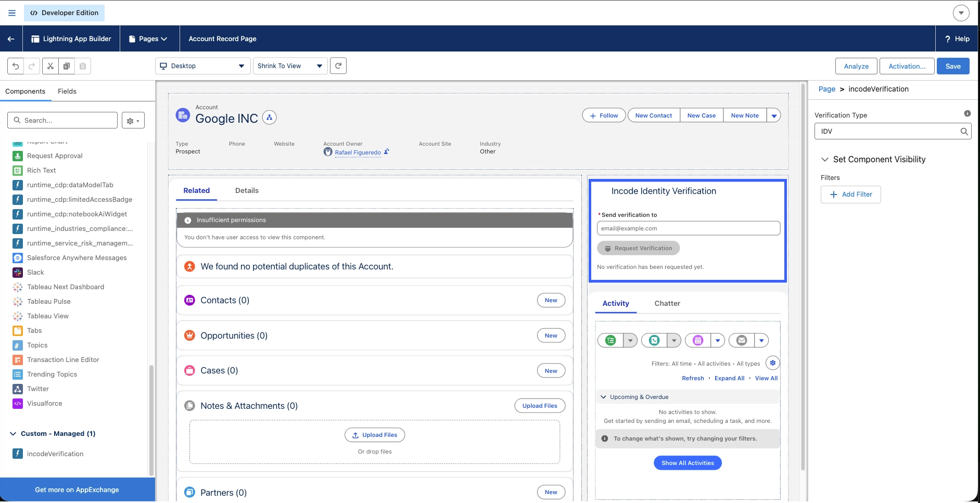The image size is (980, 503).
Task: Collapse the Set Component Visibility section
Action: coord(825,159)
